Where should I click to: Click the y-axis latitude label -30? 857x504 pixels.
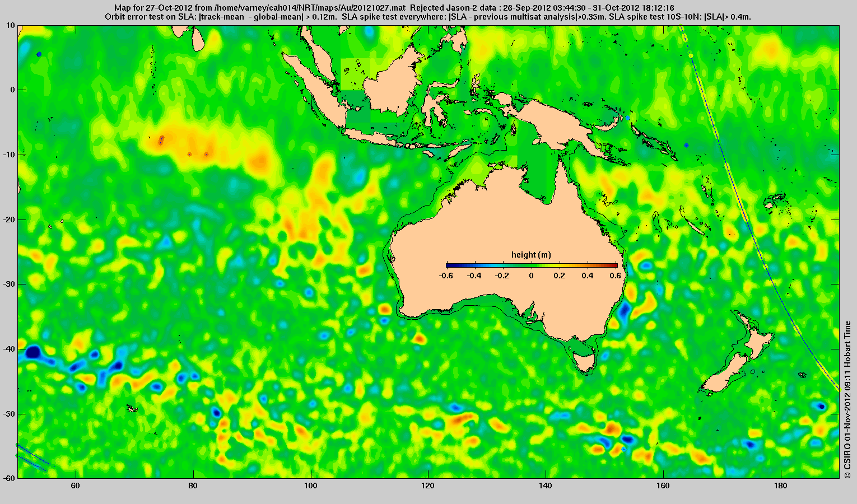click(x=9, y=284)
